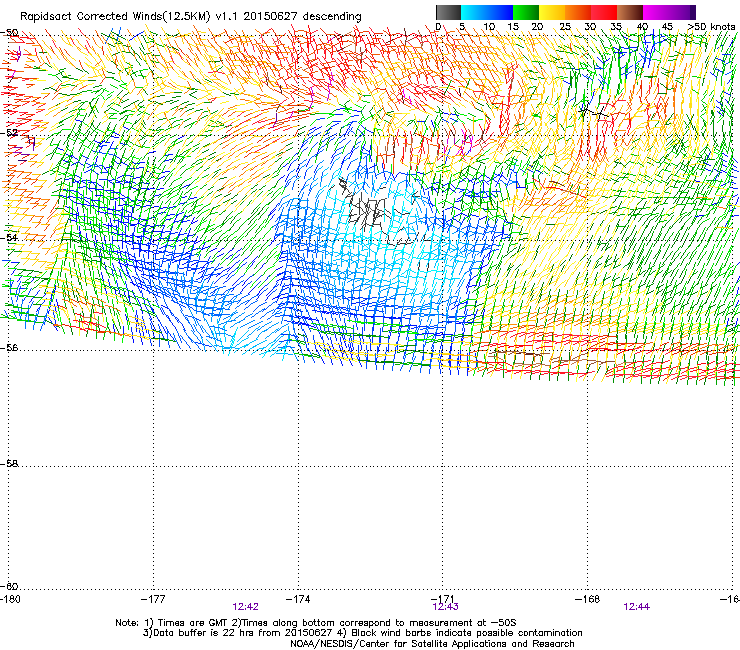Screen dimensions: 740x650
Task: Click the '>50 knots' legend label
Action: [711, 27]
